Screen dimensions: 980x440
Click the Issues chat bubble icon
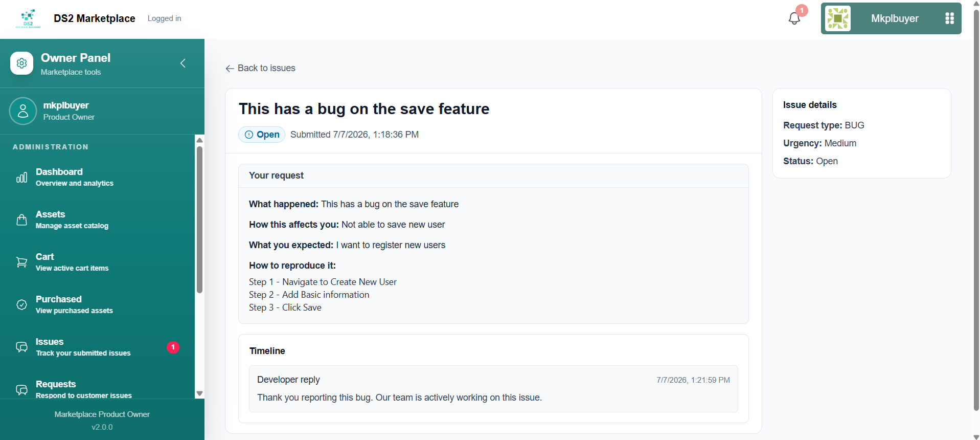pos(21,347)
